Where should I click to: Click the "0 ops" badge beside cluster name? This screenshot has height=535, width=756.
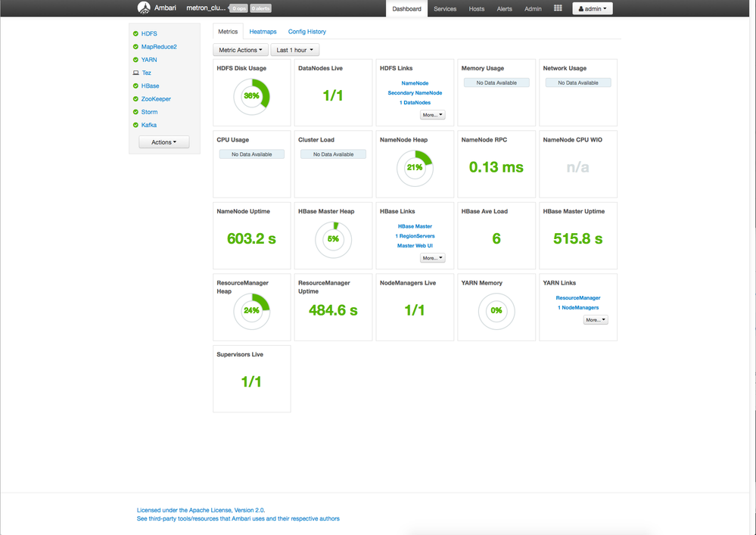click(x=238, y=8)
